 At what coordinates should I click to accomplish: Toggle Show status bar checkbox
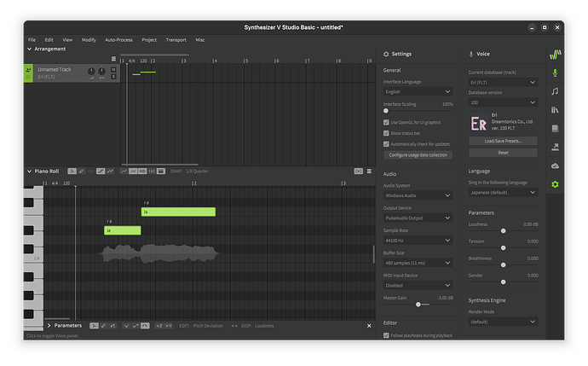coord(386,133)
